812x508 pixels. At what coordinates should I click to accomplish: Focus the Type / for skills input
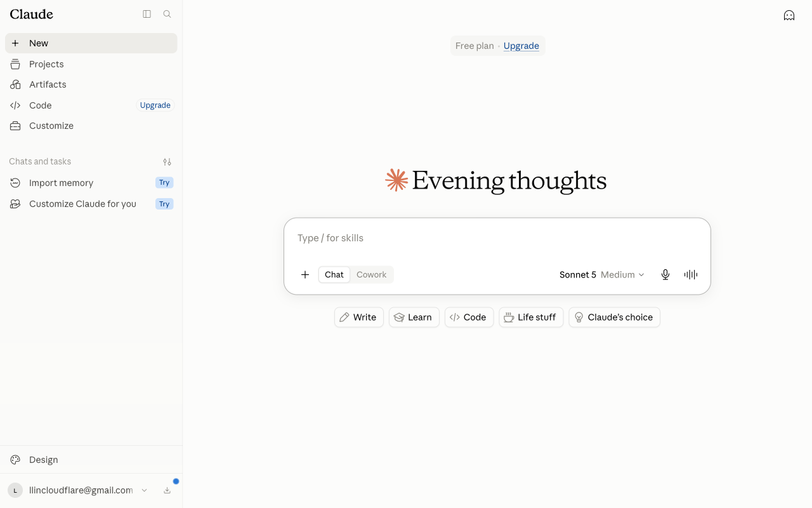pos(497,238)
